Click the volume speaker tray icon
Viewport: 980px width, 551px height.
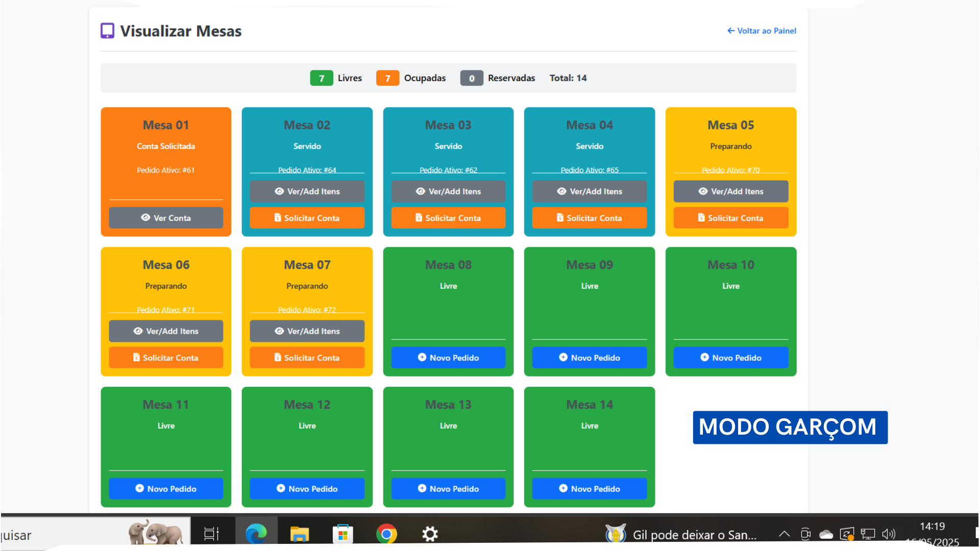pos(889,534)
